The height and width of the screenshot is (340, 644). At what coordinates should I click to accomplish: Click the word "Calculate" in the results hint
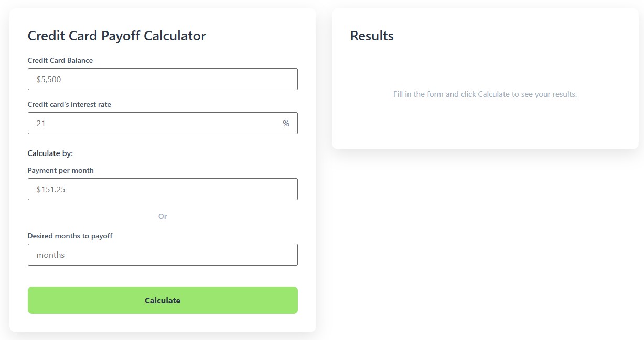(493, 94)
